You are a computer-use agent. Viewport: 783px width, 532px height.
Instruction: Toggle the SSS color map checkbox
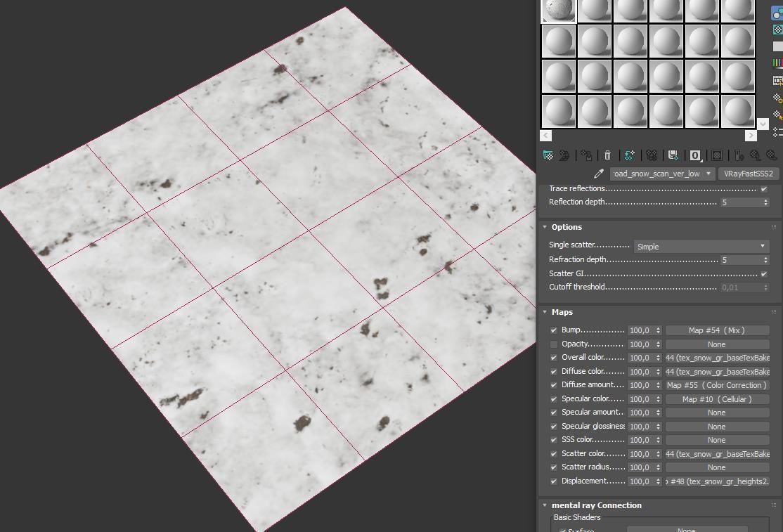click(x=553, y=440)
